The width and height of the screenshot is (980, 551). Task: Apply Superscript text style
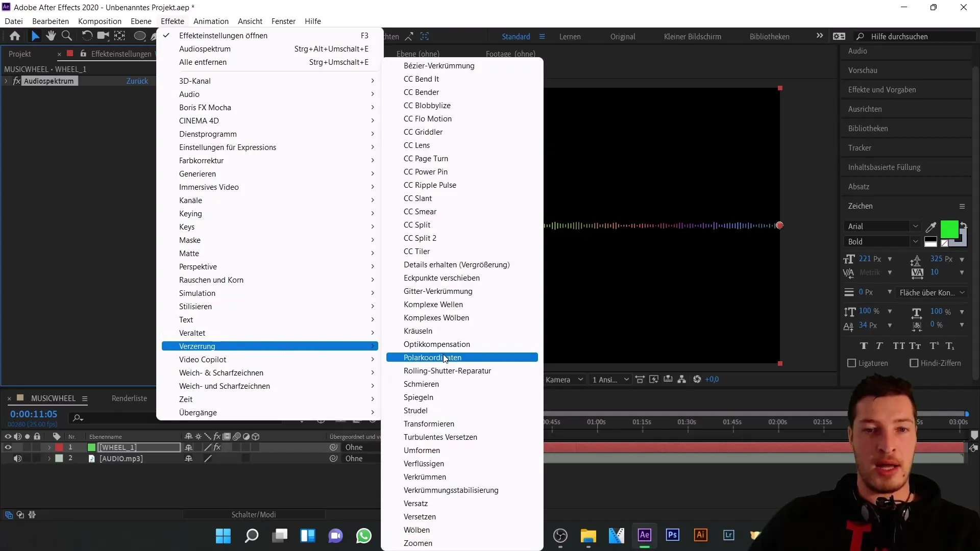(934, 346)
